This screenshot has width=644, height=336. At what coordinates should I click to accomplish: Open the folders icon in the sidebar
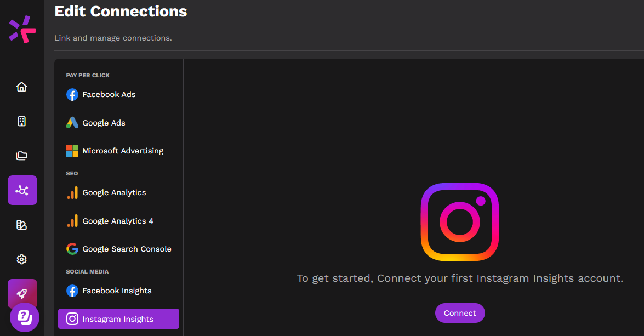(22, 156)
